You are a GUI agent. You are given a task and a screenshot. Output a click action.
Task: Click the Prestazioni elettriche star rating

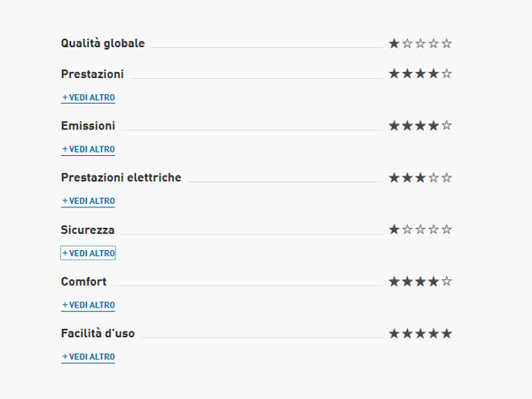click(x=420, y=177)
